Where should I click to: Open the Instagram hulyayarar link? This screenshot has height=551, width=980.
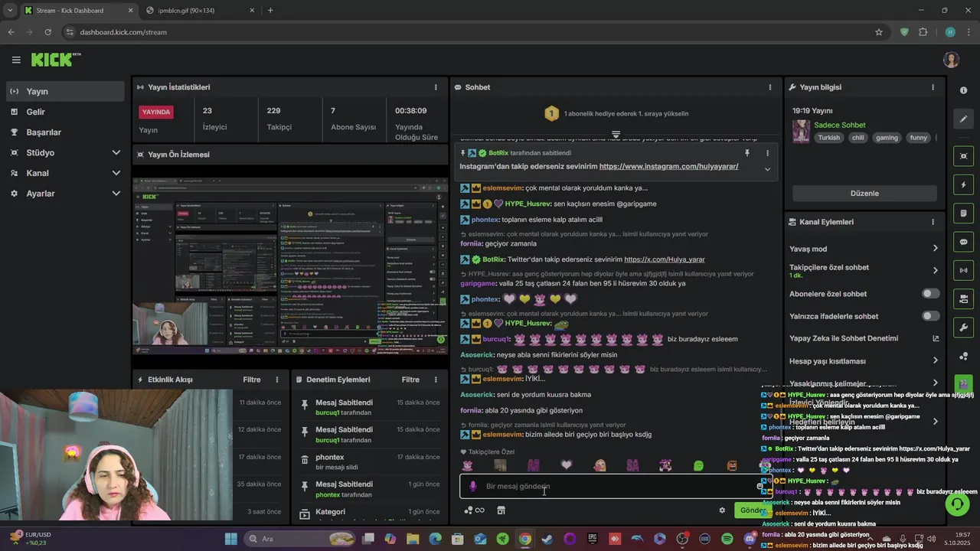click(x=668, y=166)
